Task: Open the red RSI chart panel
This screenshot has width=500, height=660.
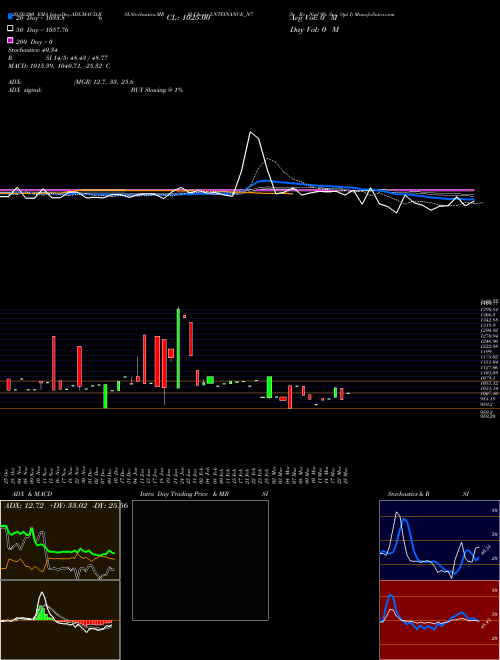Action: [439, 620]
